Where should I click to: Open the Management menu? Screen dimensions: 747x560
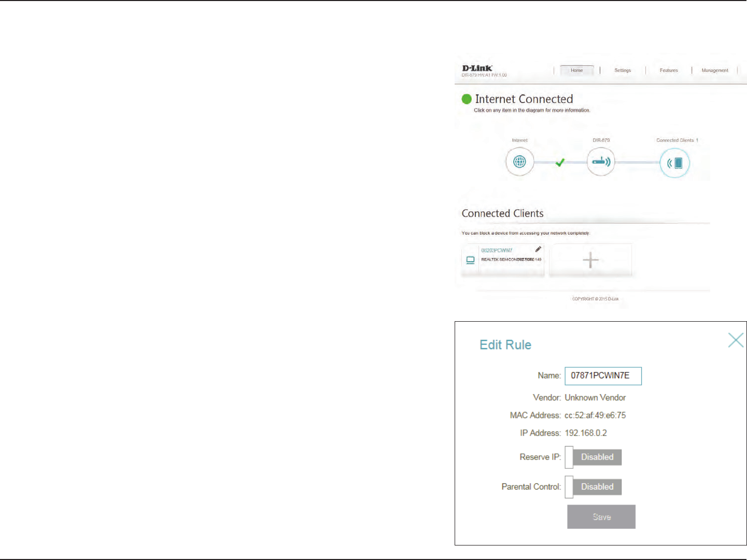point(715,70)
